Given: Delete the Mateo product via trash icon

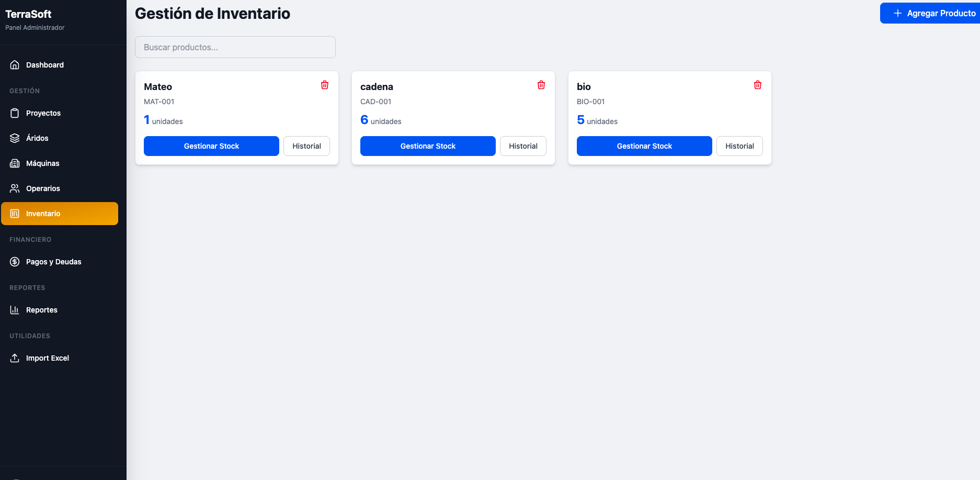Looking at the screenshot, I should tap(325, 85).
